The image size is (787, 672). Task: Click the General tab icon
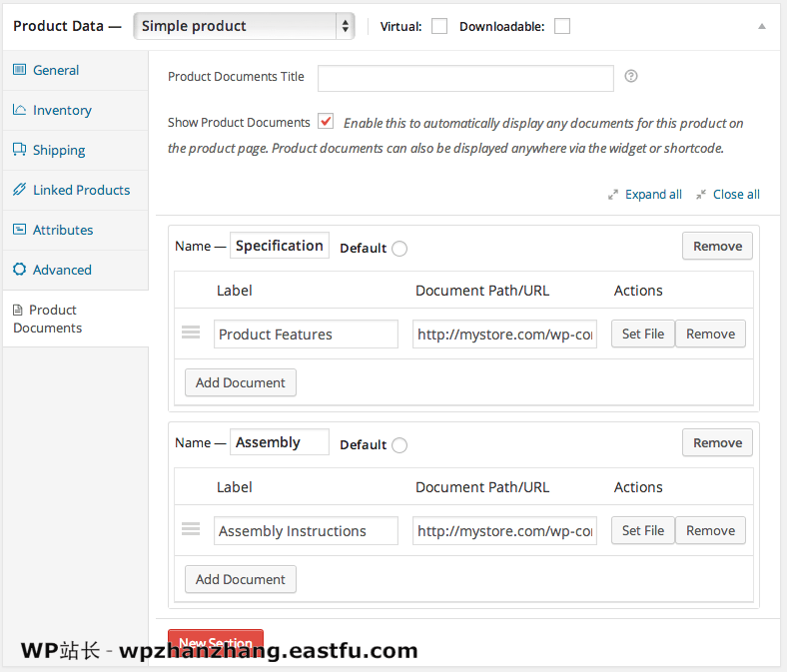(x=19, y=70)
